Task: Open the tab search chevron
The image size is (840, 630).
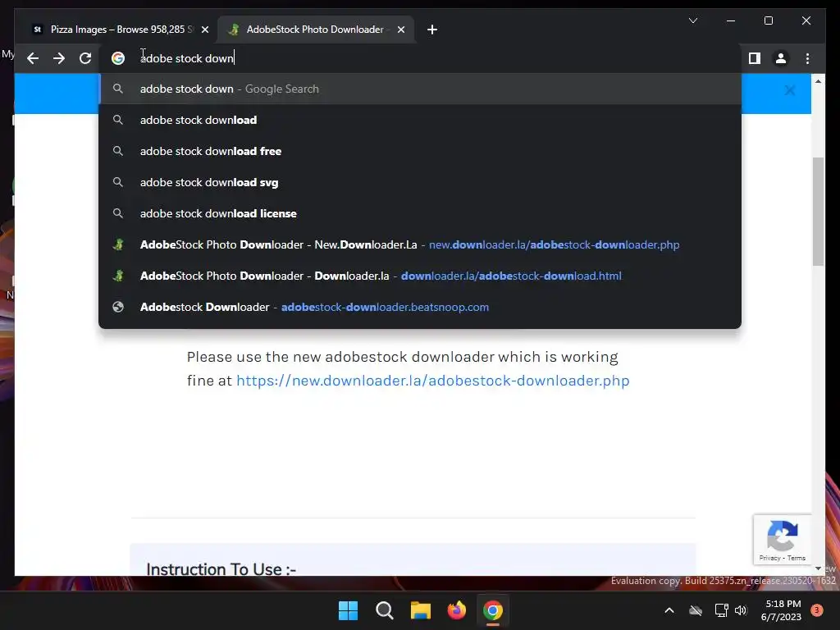Action: 692,21
